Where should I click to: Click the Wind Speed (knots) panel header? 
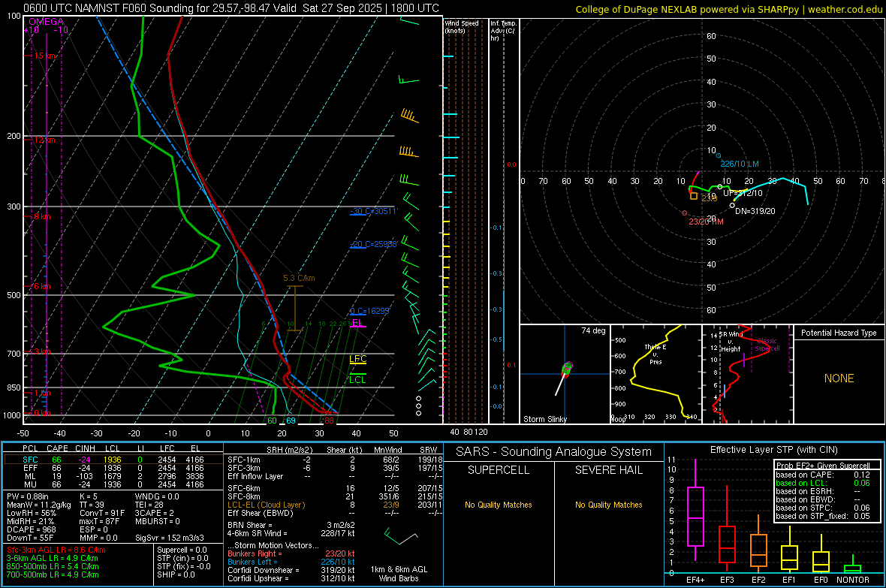462,27
